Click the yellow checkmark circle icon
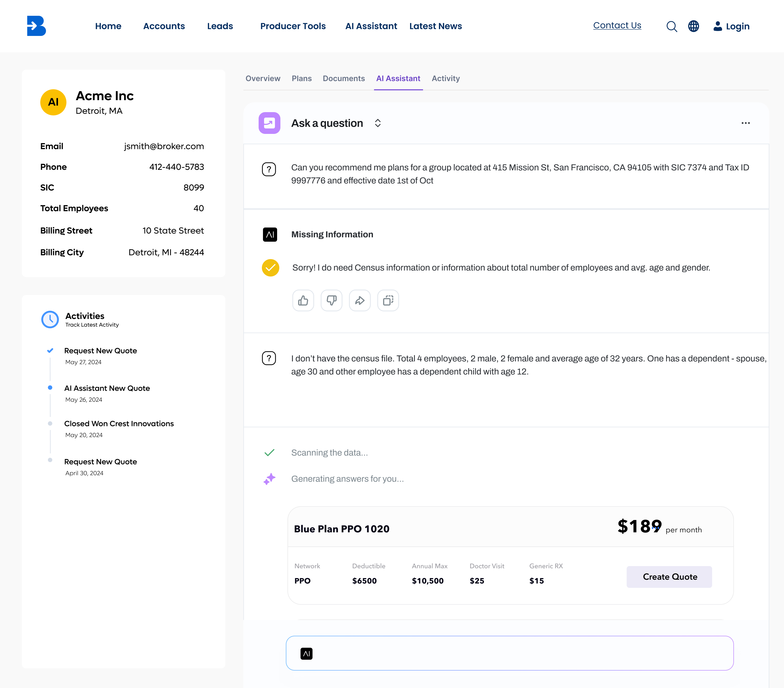This screenshot has width=784, height=688. click(x=270, y=268)
